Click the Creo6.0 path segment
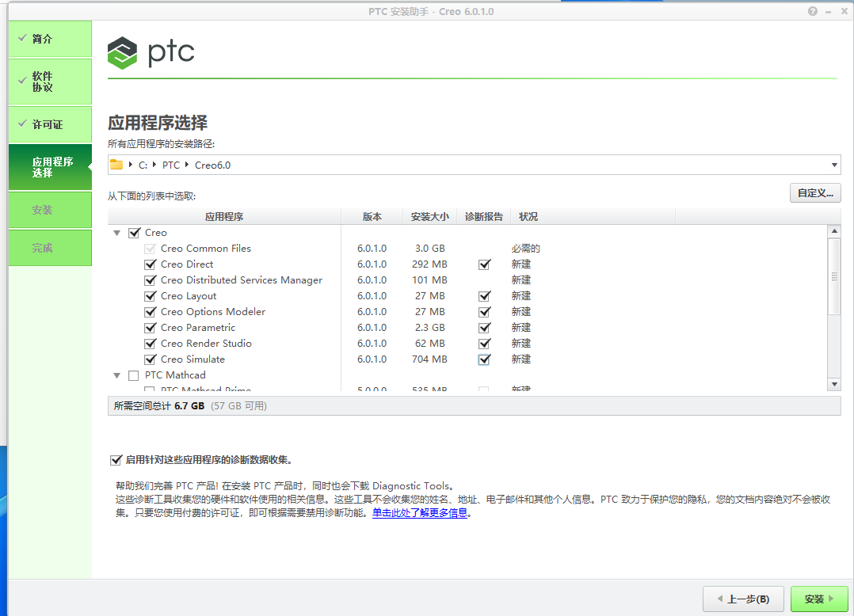The image size is (854, 616). coord(212,165)
